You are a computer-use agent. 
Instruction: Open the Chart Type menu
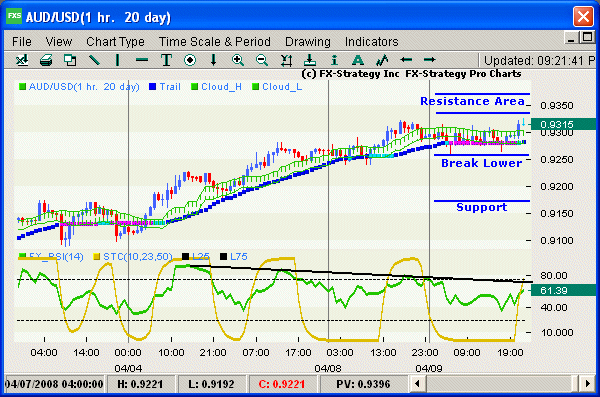pos(115,41)
